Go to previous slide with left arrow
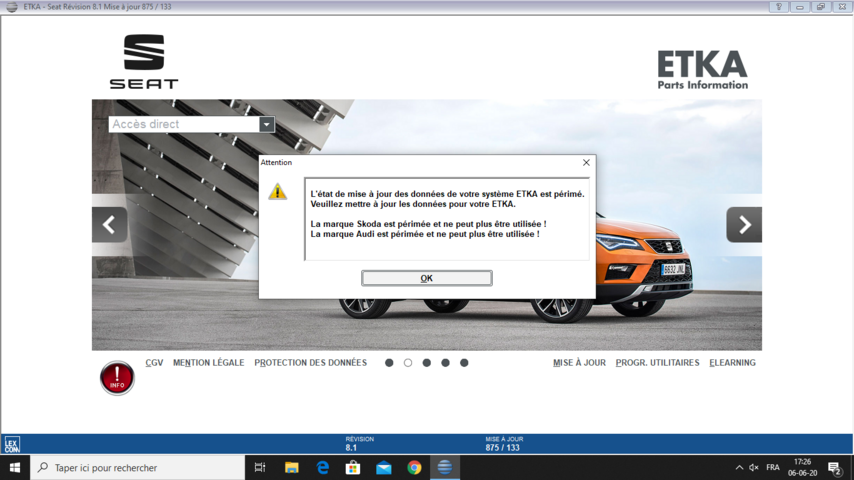The height and width of the screenshot is (480, 854). click(x=109, y=224)
